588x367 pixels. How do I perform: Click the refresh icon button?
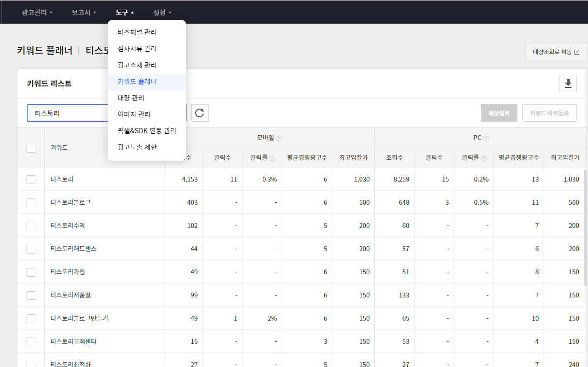pyautogui.click(x=200, y=113)
